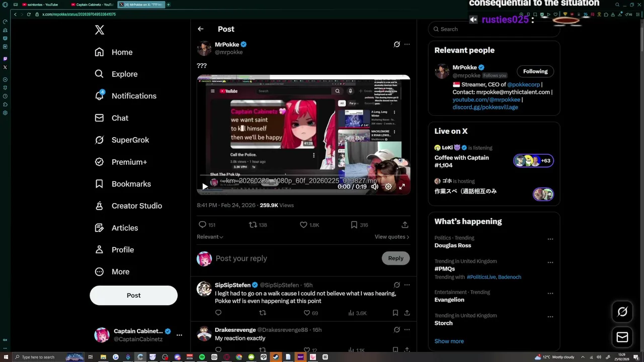
Task: Click Grok icon on Drakesrevenge's reply
Action: pyautogui.click(x=396, y=330)
